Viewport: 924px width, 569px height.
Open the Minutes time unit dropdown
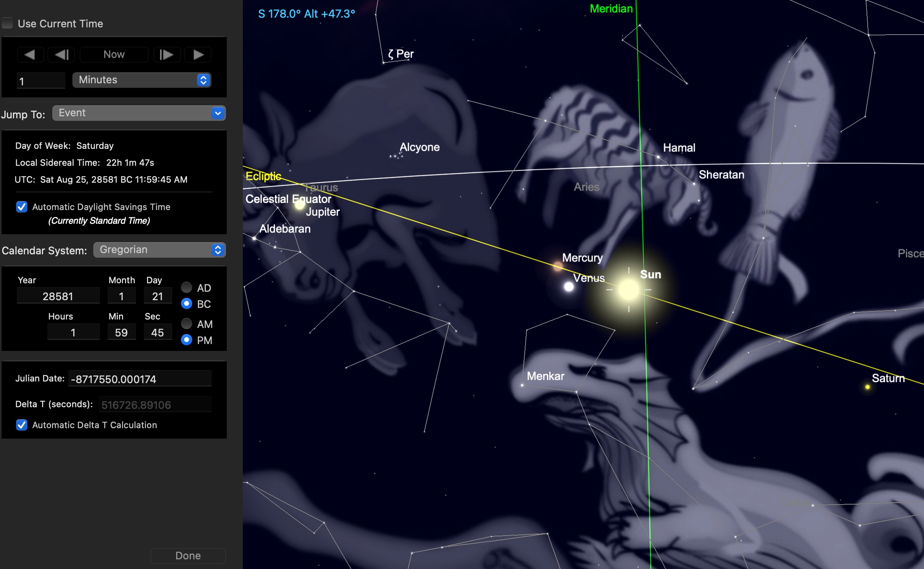point(142,80)
